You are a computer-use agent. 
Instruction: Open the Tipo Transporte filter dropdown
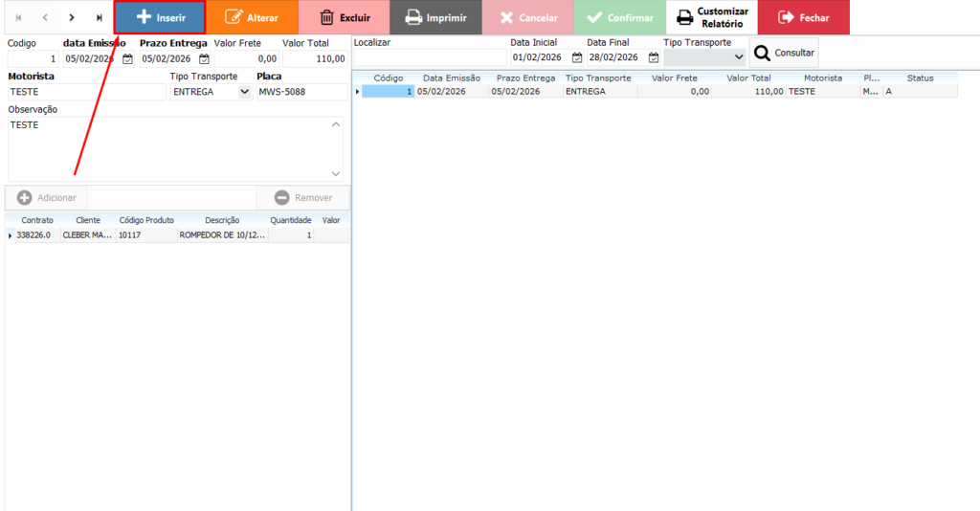pos(737,57)
